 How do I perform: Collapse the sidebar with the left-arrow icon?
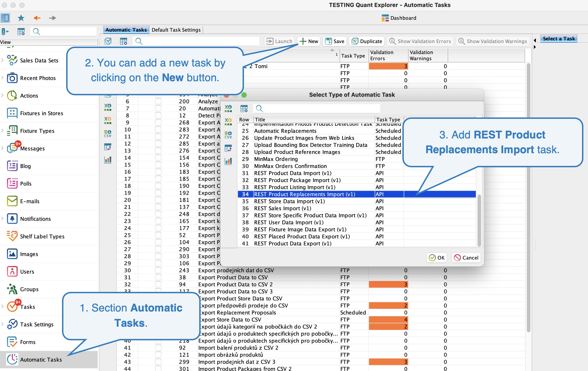(x=5, y=31)
